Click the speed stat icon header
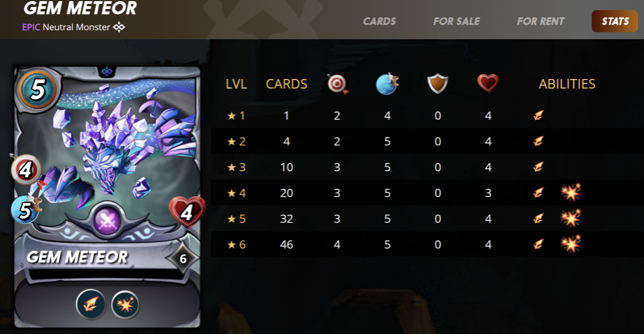Screen dimensions: 644x334 (388, 84)
